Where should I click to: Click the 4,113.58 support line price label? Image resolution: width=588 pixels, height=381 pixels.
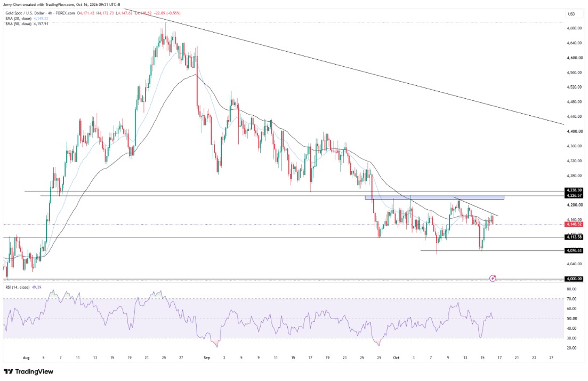574,237
